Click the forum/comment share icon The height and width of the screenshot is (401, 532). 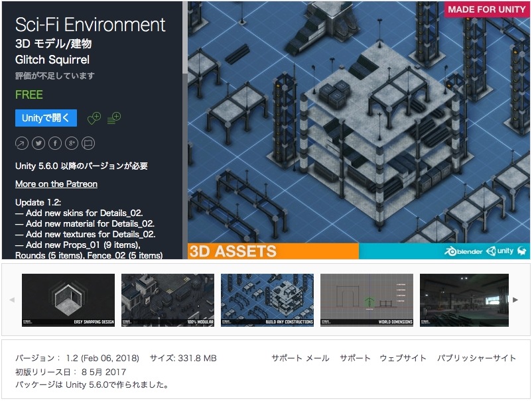[88, 143]
